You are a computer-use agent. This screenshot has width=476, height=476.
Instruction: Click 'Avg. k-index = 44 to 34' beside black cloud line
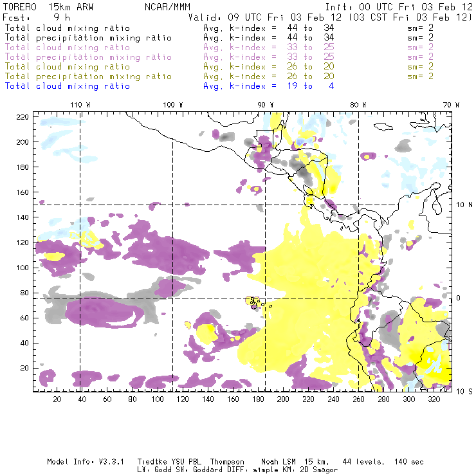(269, 28)
